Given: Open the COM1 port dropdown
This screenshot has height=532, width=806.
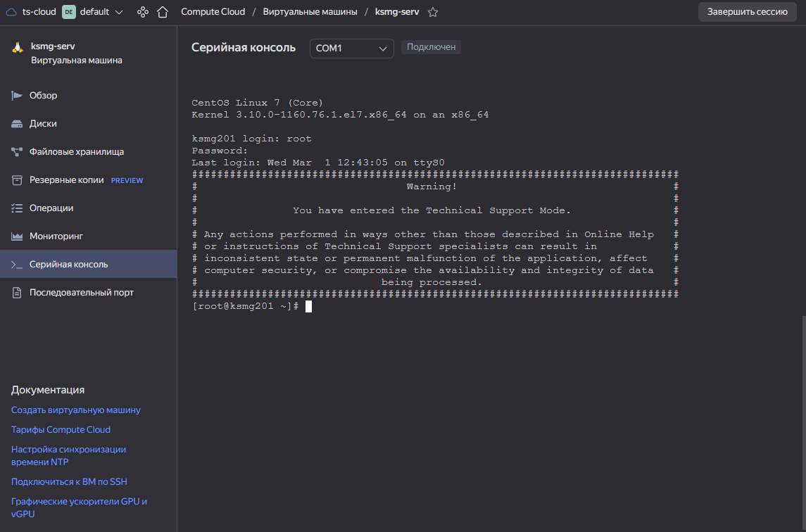Looking at the screenshot, I should pyautogui.click(x=351, y=49).
